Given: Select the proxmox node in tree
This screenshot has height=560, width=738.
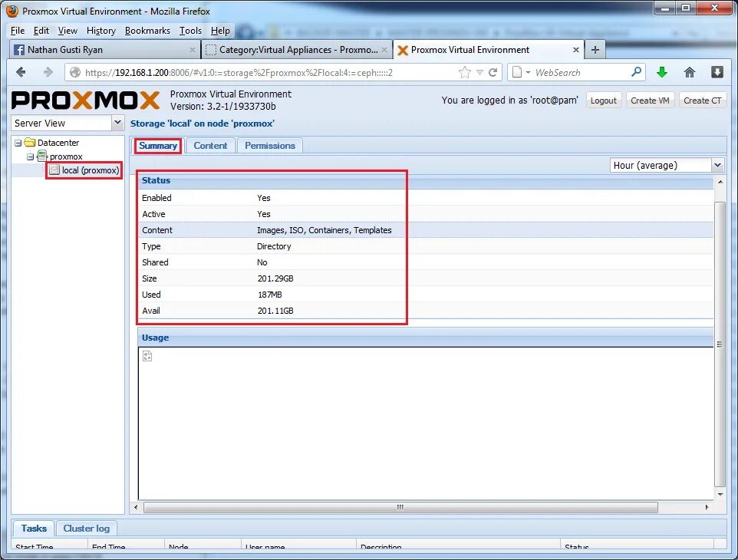Looking at the screenshot, I should [x=66, y=156].
